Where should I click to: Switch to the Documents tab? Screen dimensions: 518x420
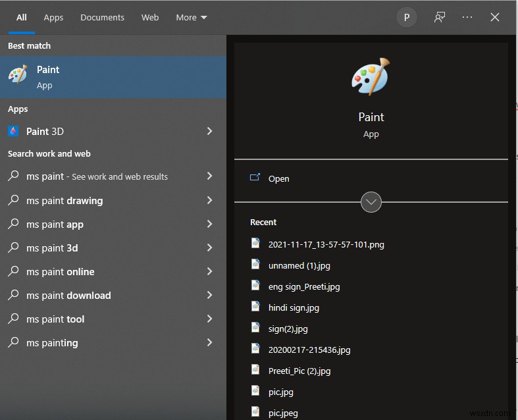[103, 18]
